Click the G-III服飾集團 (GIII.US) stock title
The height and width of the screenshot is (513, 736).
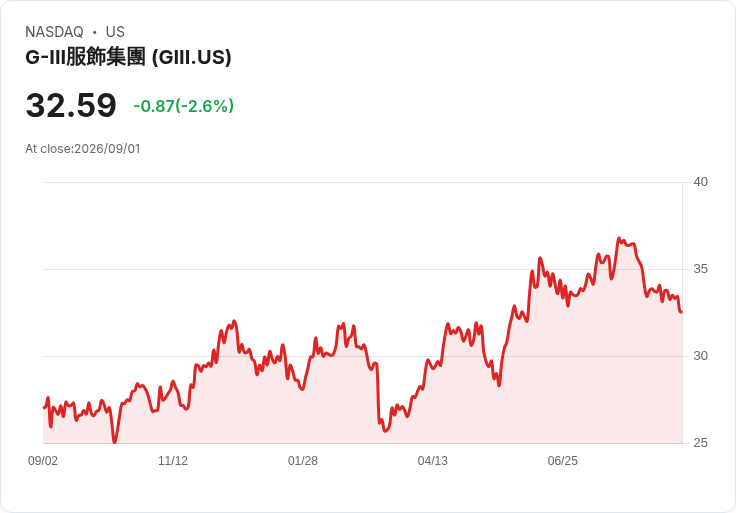click(x=128, y=57)
